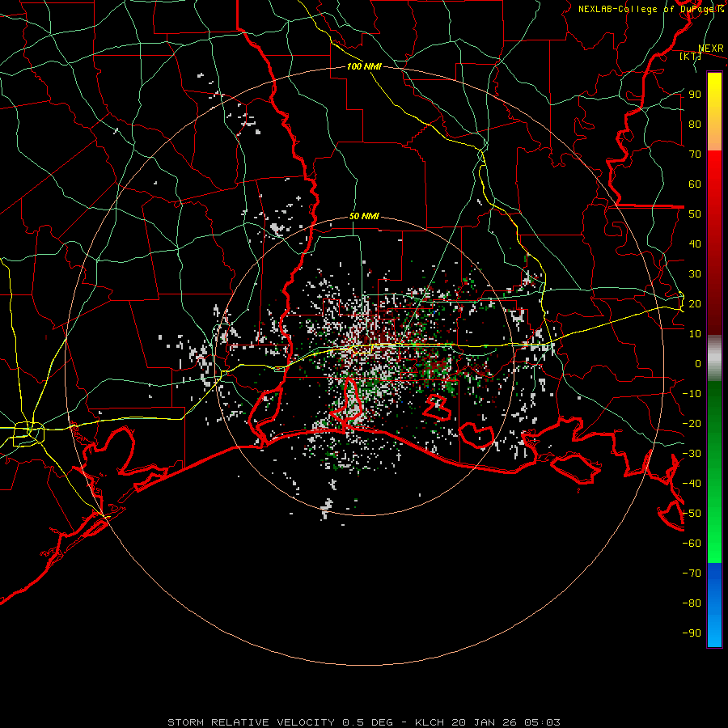This screenshot has height=728, width=728.
Task: Click the positive 50 knot scale label
Action: (695, 214)
